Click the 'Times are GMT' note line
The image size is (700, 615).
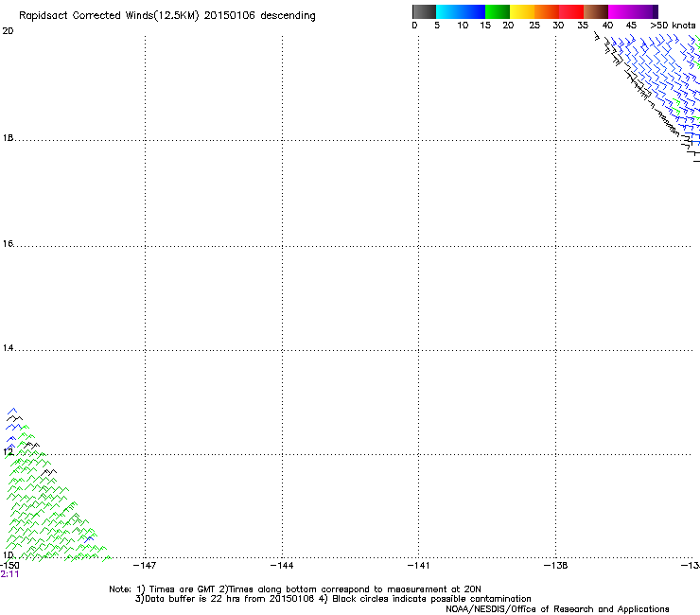coord(294,589)
